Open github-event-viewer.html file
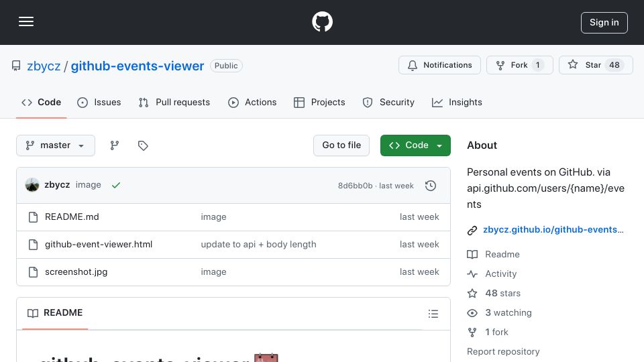 pos(99,244)
